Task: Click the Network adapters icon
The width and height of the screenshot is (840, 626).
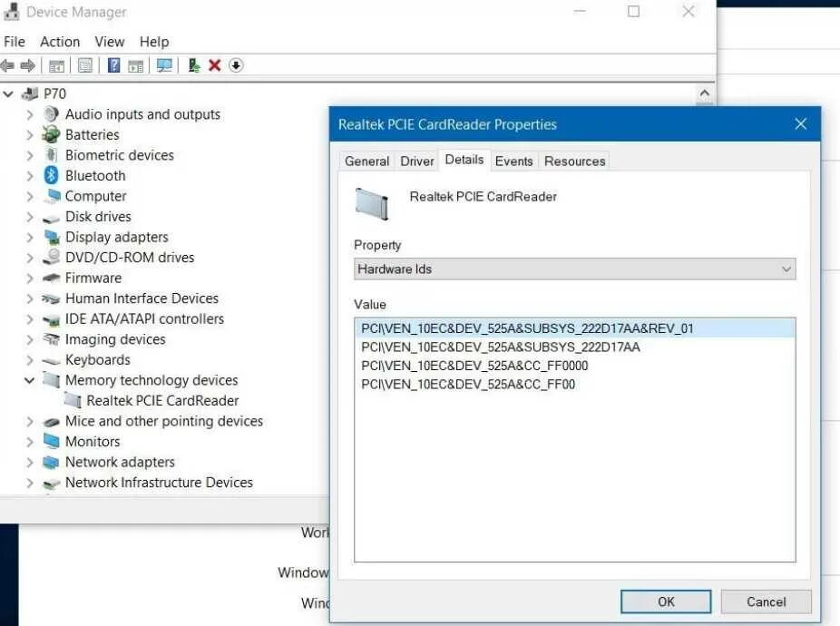Action: click(x=51, y=462)
